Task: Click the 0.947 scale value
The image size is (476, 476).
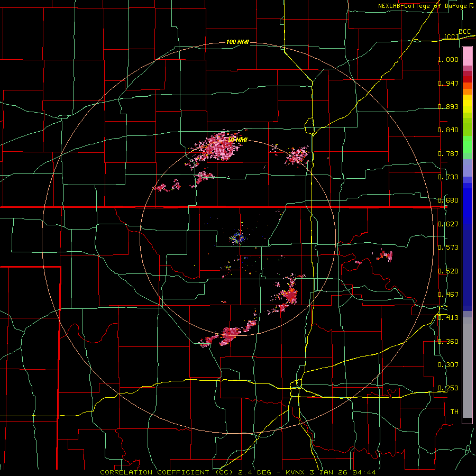Action: tap(448, 83)
